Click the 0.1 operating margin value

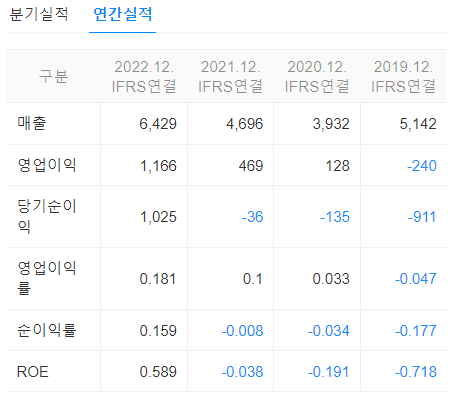pos(253,279)
